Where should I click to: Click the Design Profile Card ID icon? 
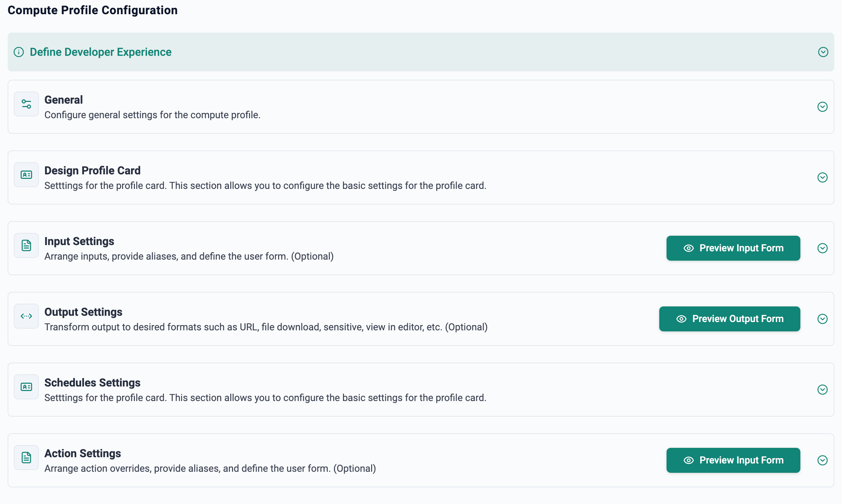26,175
